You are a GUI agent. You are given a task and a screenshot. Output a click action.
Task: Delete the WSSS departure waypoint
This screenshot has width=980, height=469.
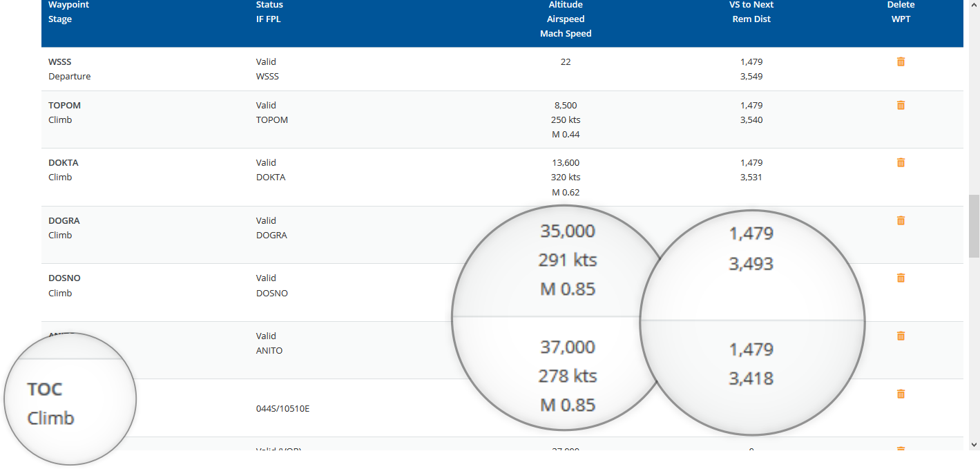click(901, 61)
